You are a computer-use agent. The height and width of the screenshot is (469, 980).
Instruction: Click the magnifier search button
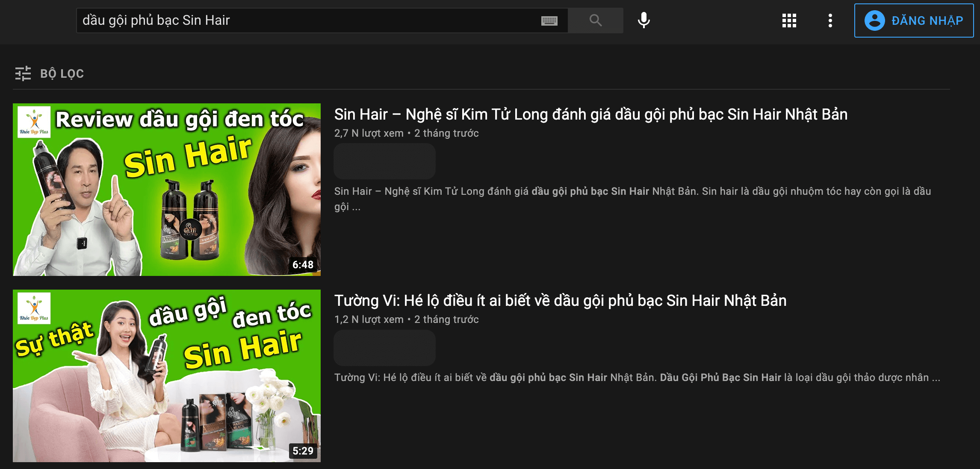coord(596,21)
